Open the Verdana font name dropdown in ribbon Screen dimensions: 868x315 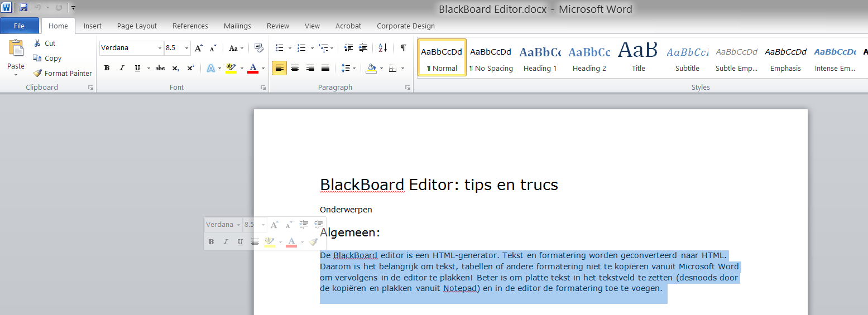click(160, 48)
